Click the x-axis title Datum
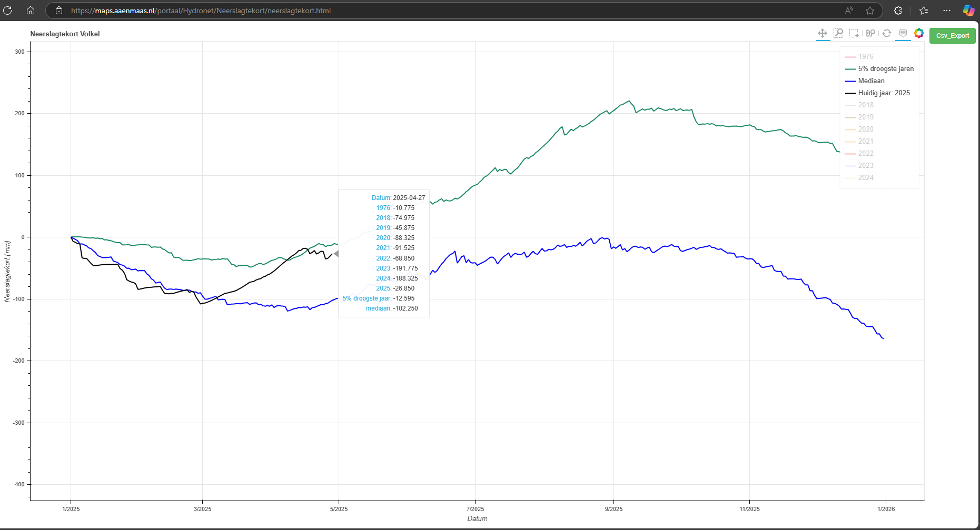Viewport: 980px width, 530px height. pyautogui.click(x=477, y=518)
